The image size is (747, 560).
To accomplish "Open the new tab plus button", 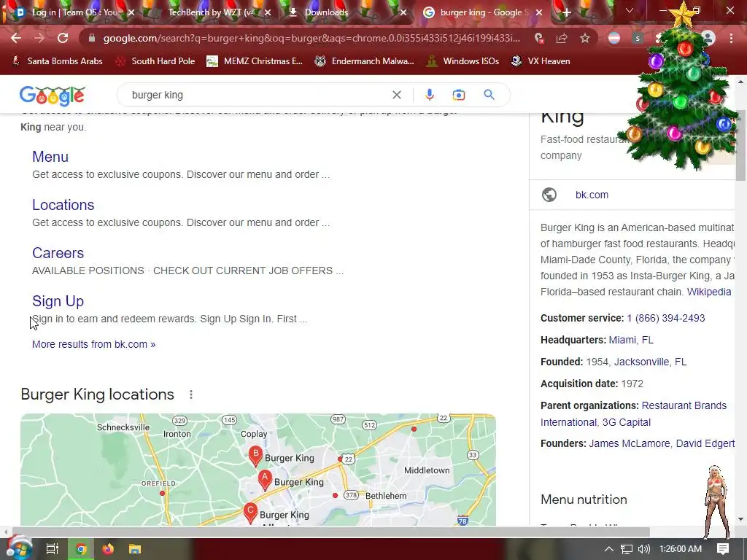I will 566,13.
